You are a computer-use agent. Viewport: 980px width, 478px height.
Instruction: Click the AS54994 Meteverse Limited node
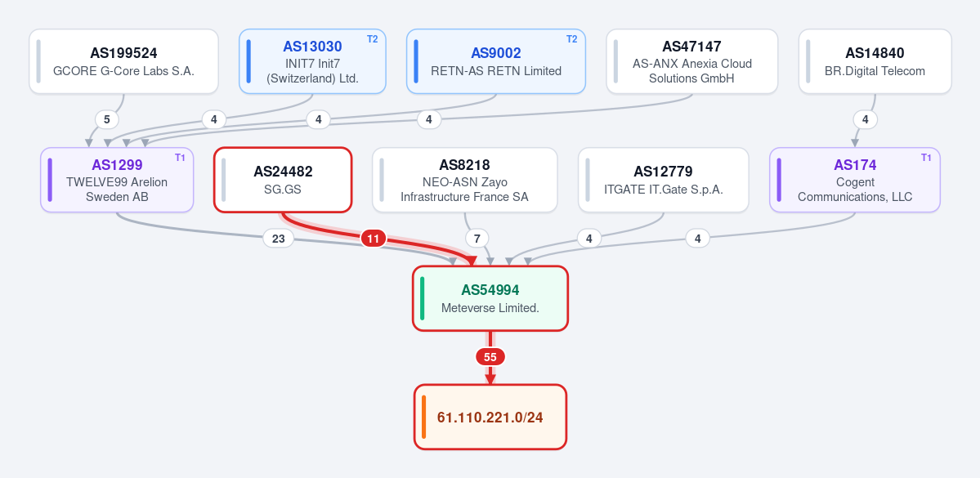tap(490, 298)
